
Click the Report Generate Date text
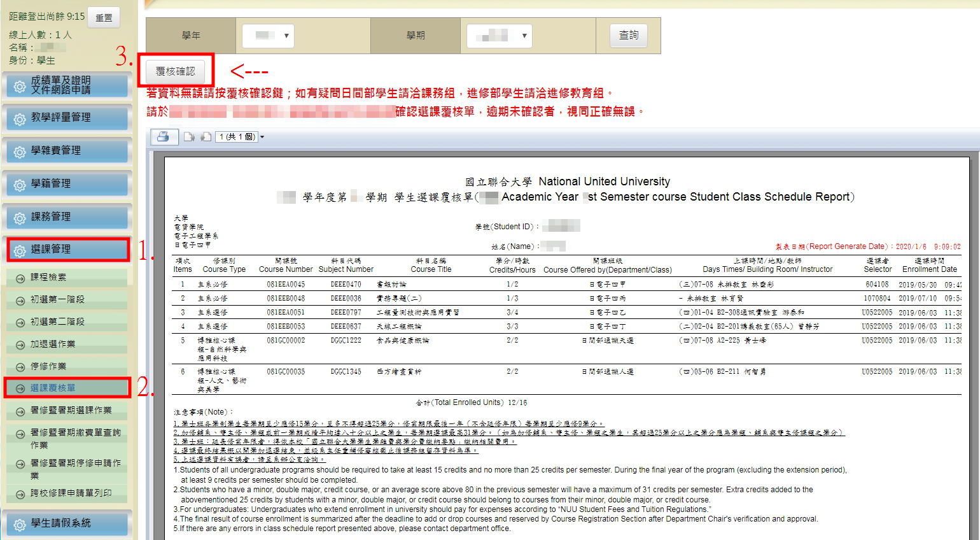[x=868, y=246]
